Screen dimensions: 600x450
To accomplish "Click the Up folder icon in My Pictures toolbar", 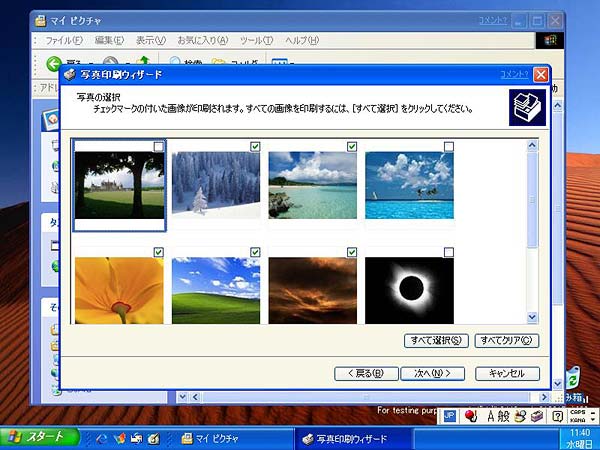I will (144, 61).
